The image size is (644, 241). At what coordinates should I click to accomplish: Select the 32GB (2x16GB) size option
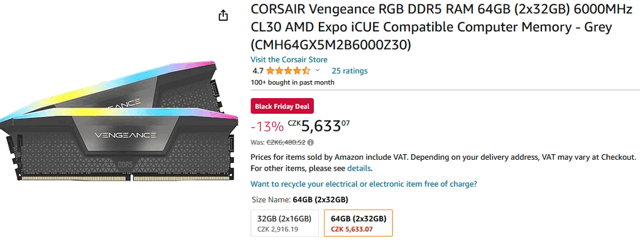click(x=284, y=223)
